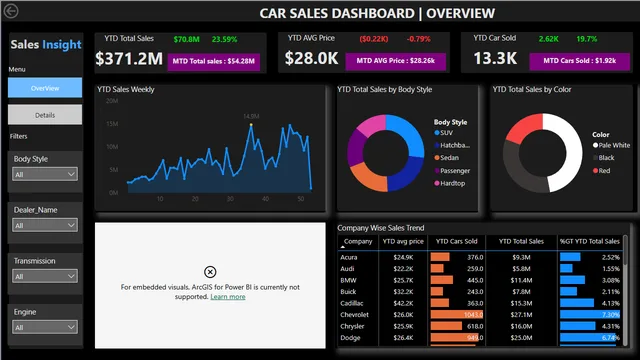
Task: Click the $42.2K Cadillac avg price cell
Action: [x=403, y=303]
